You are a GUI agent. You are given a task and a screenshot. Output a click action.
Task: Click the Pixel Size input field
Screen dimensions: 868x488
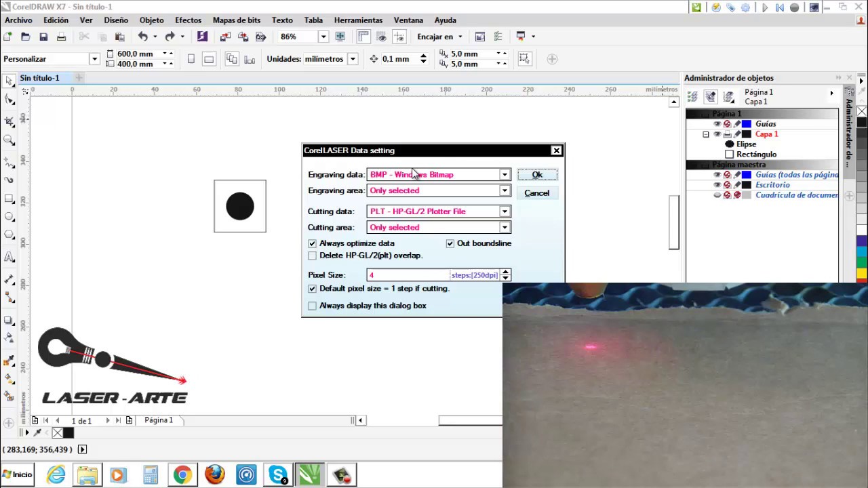point(408,275)
